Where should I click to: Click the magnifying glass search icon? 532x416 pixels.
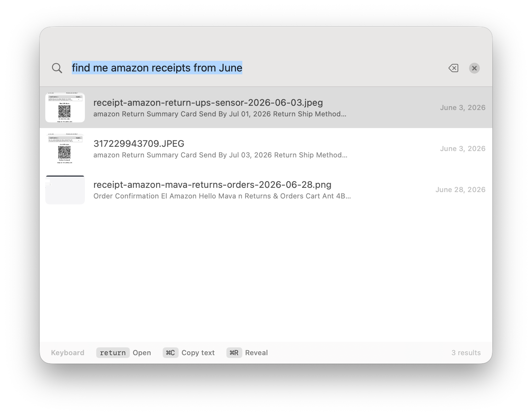pos(57,68)
